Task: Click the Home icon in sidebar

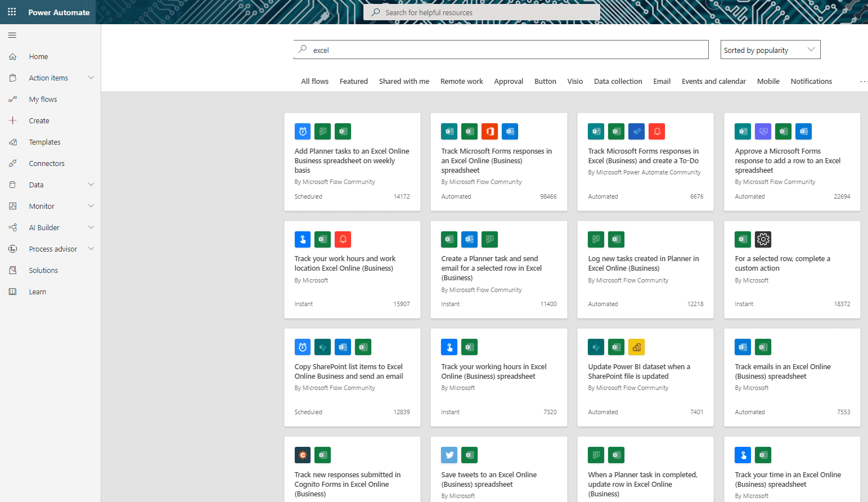Action: 13,57
